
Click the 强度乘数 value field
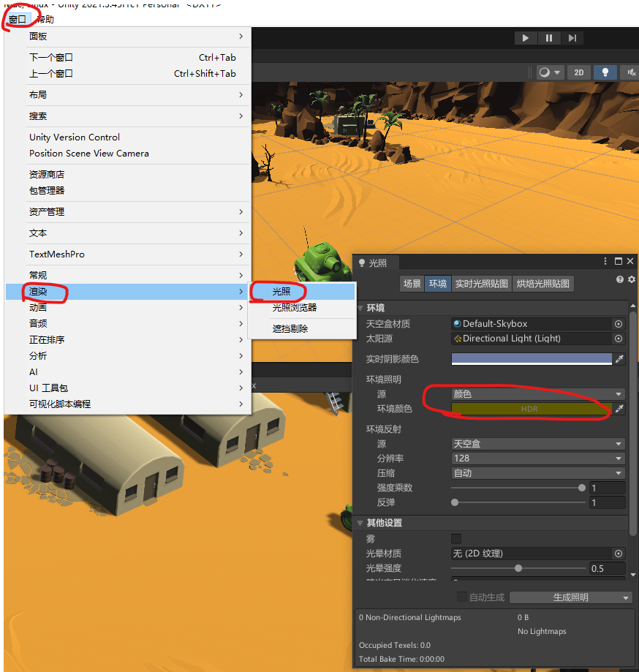coord(607,488)
